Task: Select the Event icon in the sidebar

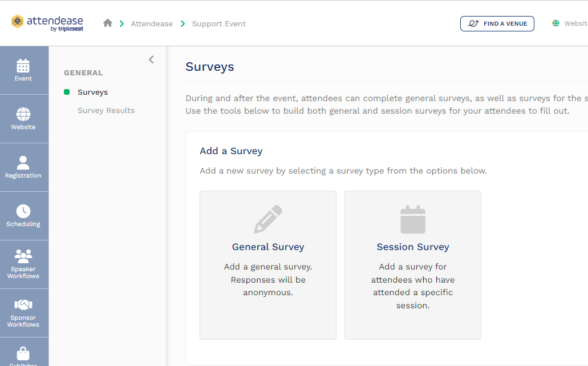Action: point(23,65)
